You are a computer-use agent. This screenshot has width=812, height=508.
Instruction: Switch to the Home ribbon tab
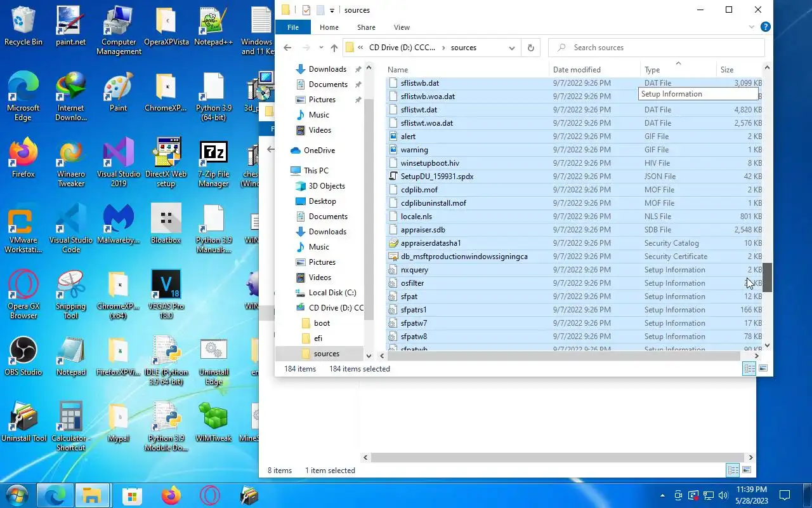click(x=329, y=27)
